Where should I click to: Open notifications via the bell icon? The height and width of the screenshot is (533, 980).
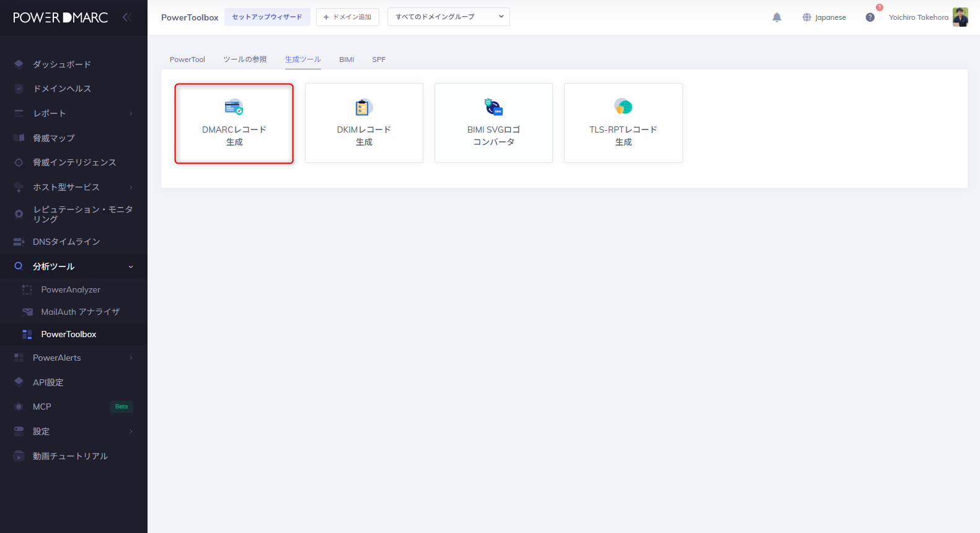tap(777, 17)
